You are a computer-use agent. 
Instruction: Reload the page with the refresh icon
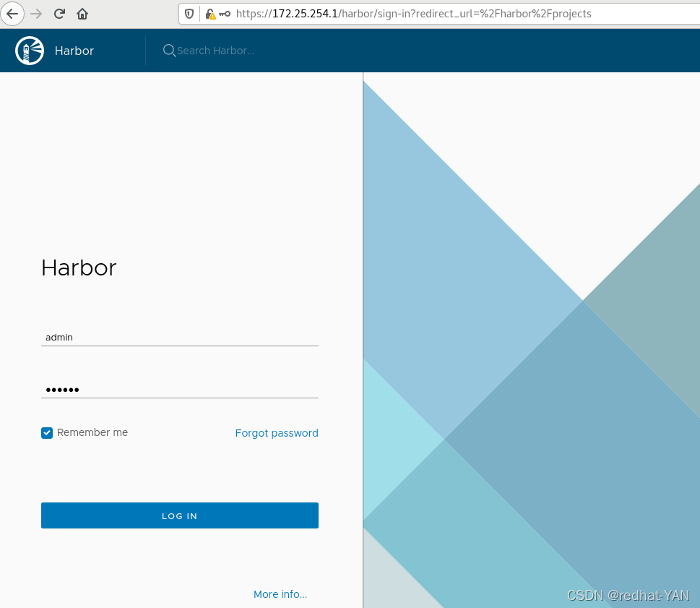pyautogui.click(x=59, y=14)
